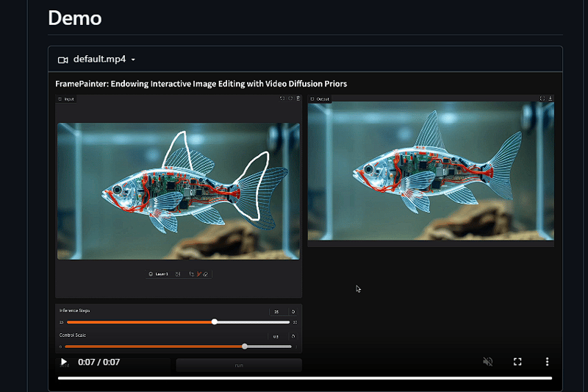Click the video progress bar
The width and height of the screenshot is (588, 392).
click(x=305, y=378)
